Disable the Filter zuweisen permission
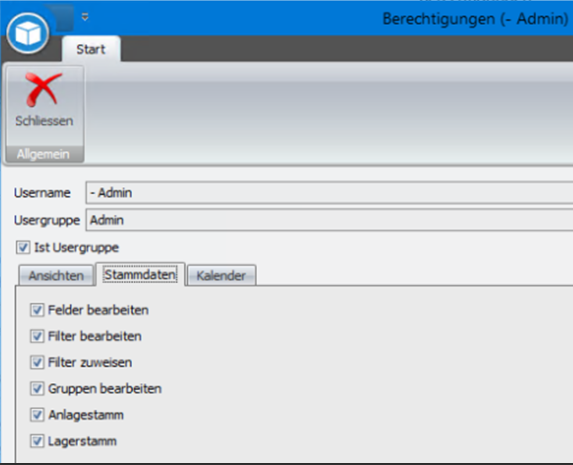 pyautogui.click(x=37, y=363)
